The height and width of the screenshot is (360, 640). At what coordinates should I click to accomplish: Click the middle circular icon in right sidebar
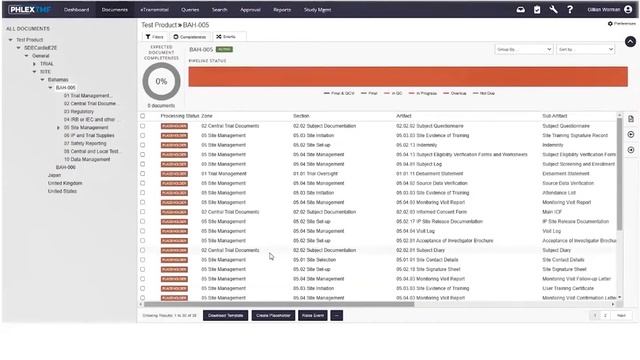[x=631, y=134]
